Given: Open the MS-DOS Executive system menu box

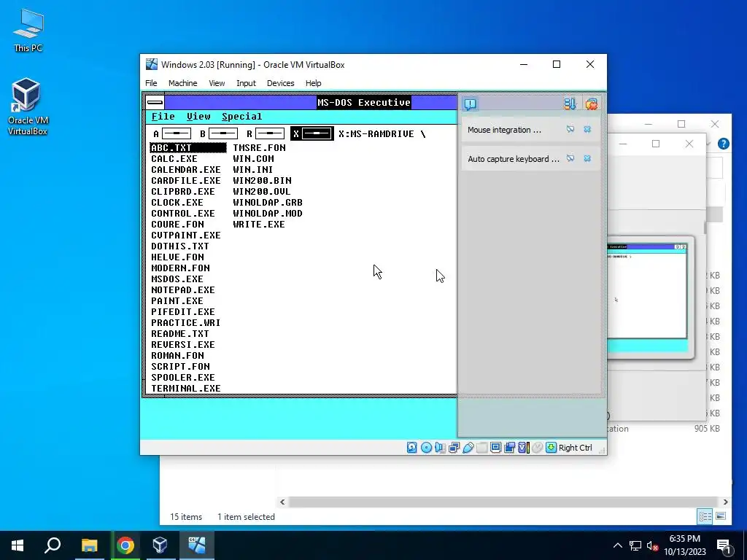Looking at the screenshot, I should [155, 102].
